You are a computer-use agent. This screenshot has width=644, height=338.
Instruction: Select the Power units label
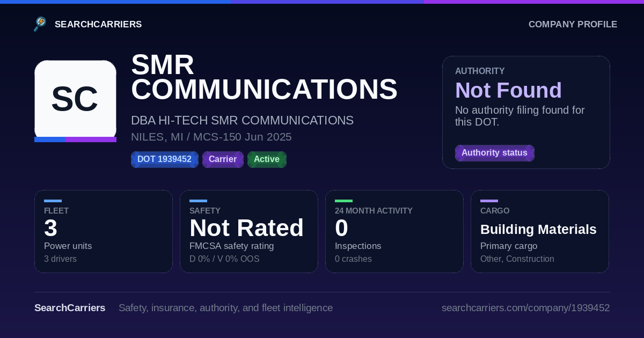coord(68,246)
